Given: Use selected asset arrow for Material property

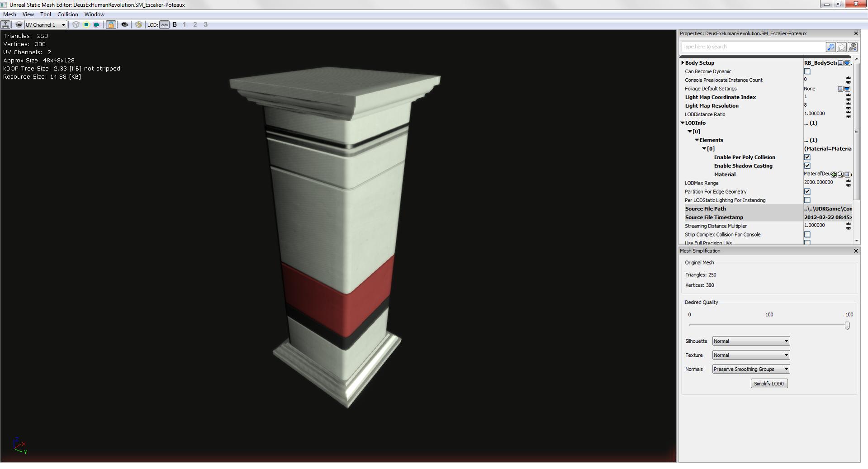Looking at the screenshot, I should coord(834,174).
